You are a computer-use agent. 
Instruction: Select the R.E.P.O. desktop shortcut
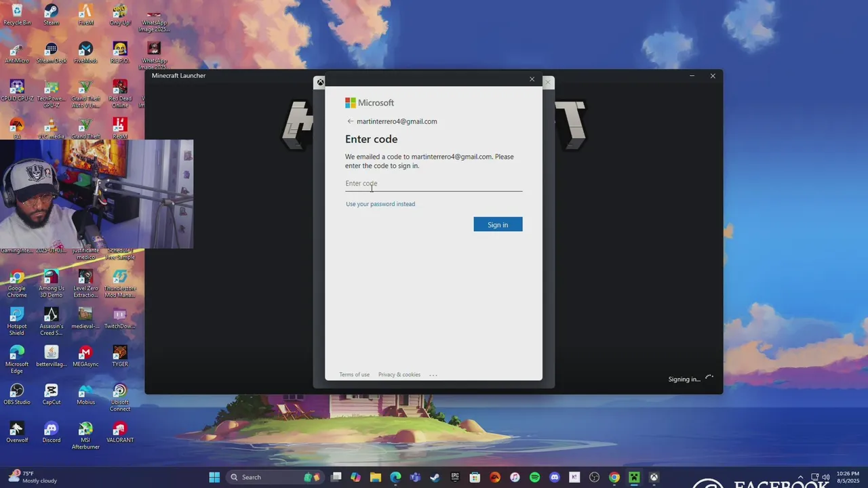120,53
